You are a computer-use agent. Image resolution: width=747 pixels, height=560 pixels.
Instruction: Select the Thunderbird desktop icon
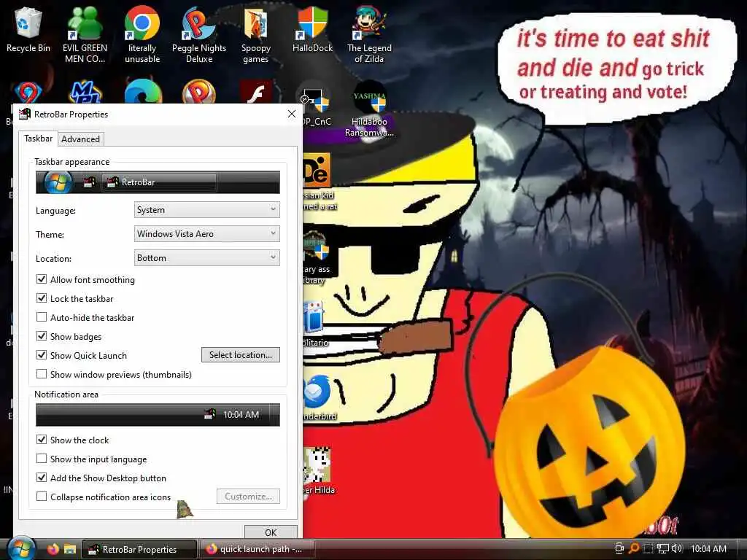click(317, 397)
